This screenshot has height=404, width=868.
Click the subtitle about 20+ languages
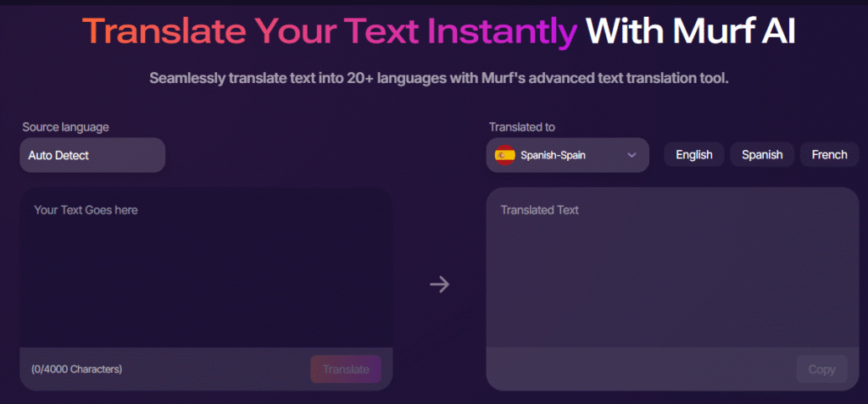[x=439, y=78]
